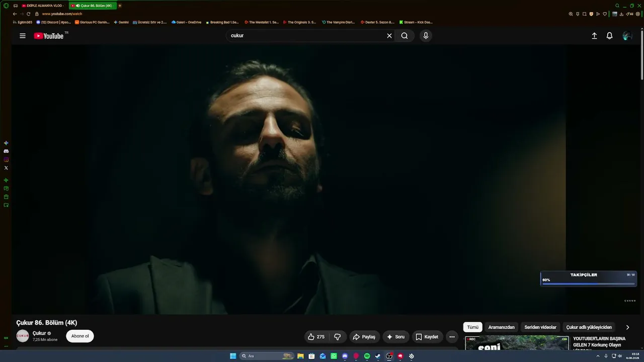Save the video with Kaydet

[x=427, y=337]
